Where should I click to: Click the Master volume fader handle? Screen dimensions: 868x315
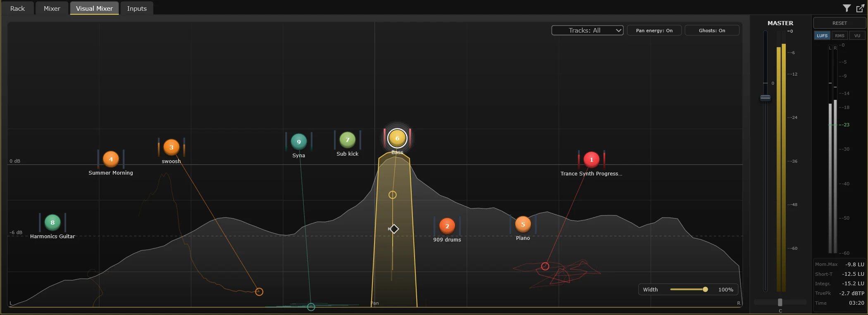pos(765,98)
